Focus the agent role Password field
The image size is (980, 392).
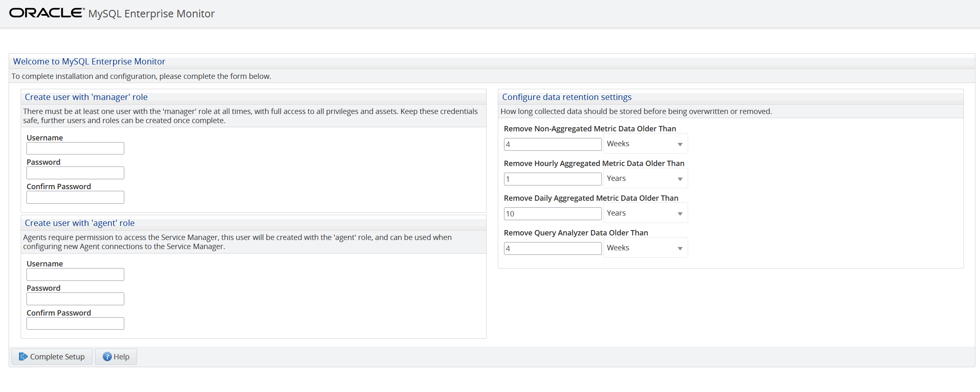[x=75, y=299]
